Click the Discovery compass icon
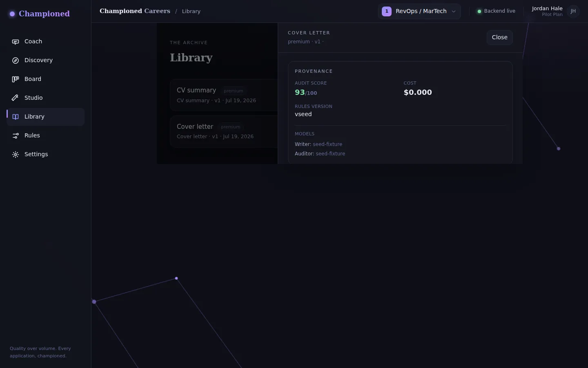Screen dimensions: 588x368 (x=16, y=61)
